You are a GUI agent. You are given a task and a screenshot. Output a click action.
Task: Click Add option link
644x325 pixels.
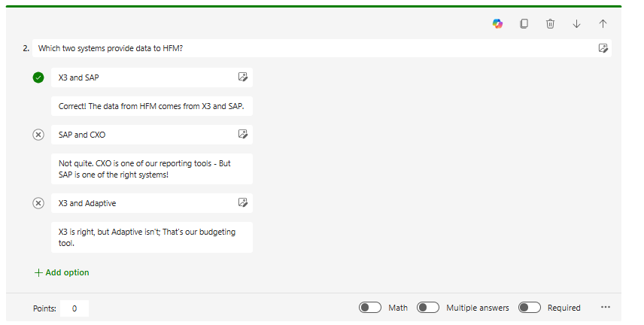pyautogui.click(x=62, y=272)
